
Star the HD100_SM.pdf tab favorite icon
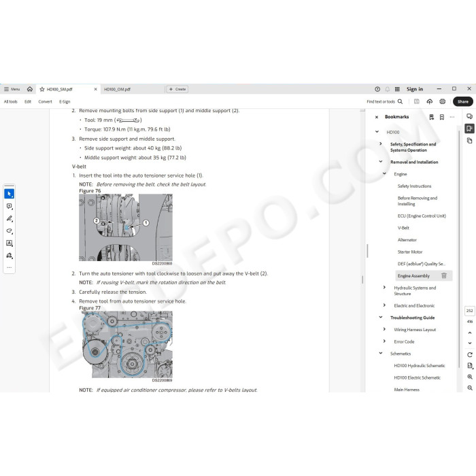point(42,89)
